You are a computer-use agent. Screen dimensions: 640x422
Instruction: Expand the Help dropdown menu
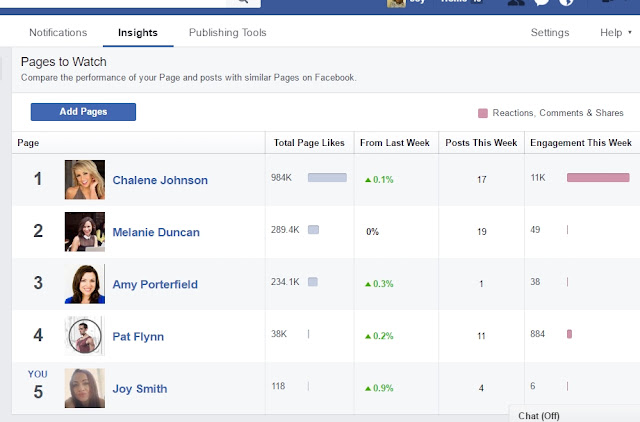[x=616, y=33]
